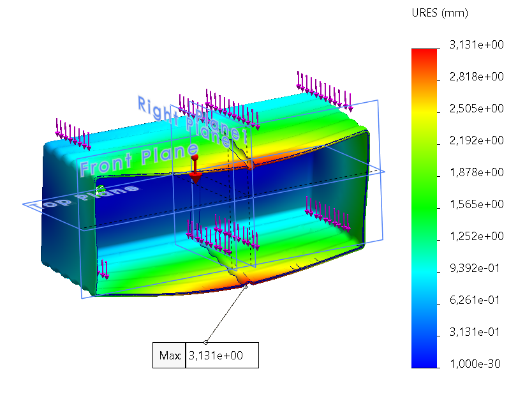The width and height of the screenshot is (532, 399).
Task: Click the pink load arrows at bottom center
Action: [223, 234]
